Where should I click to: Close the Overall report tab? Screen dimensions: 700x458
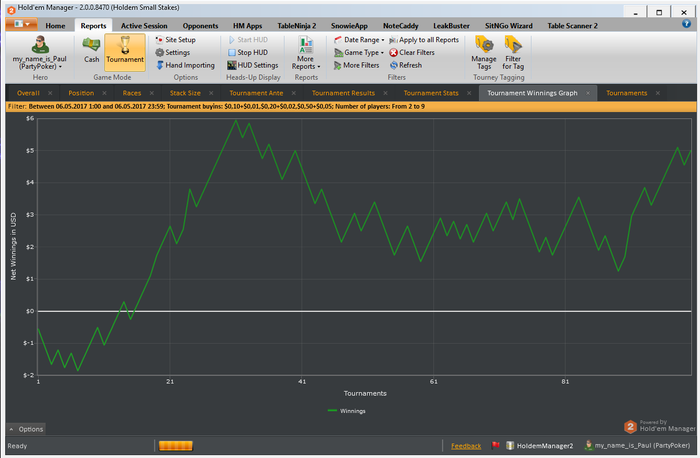50,93
